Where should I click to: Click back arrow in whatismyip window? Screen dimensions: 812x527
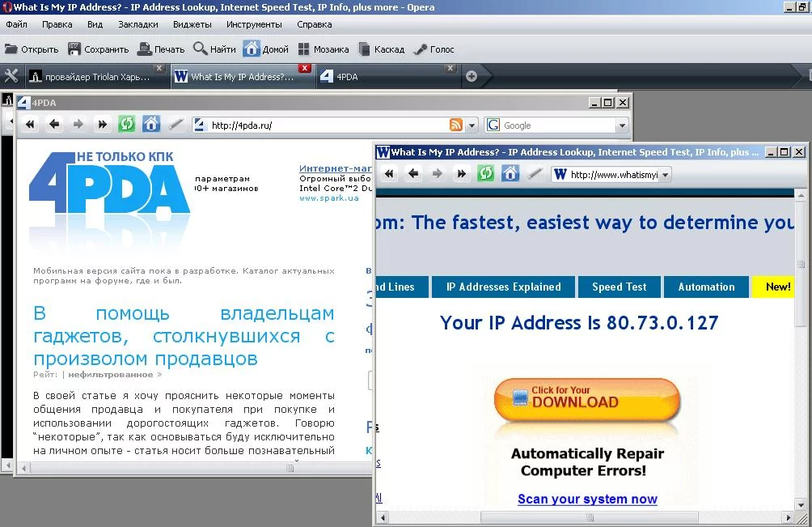click(x=412, y=173)
